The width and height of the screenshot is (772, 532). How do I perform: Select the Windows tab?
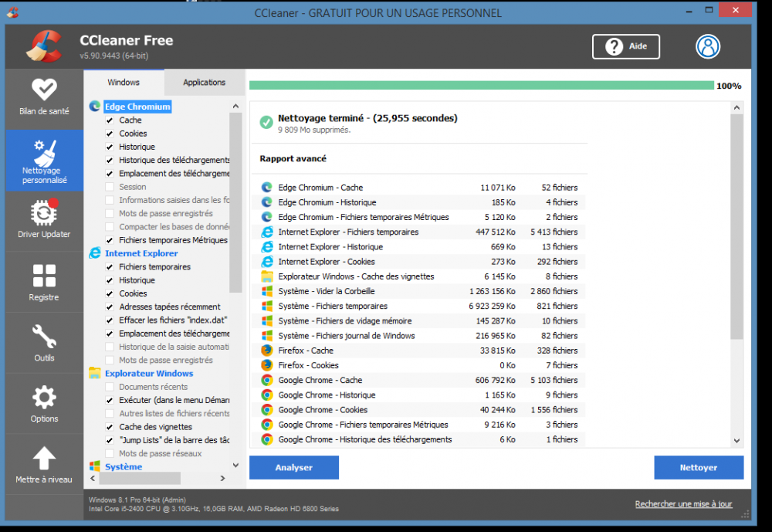[124, 83]
